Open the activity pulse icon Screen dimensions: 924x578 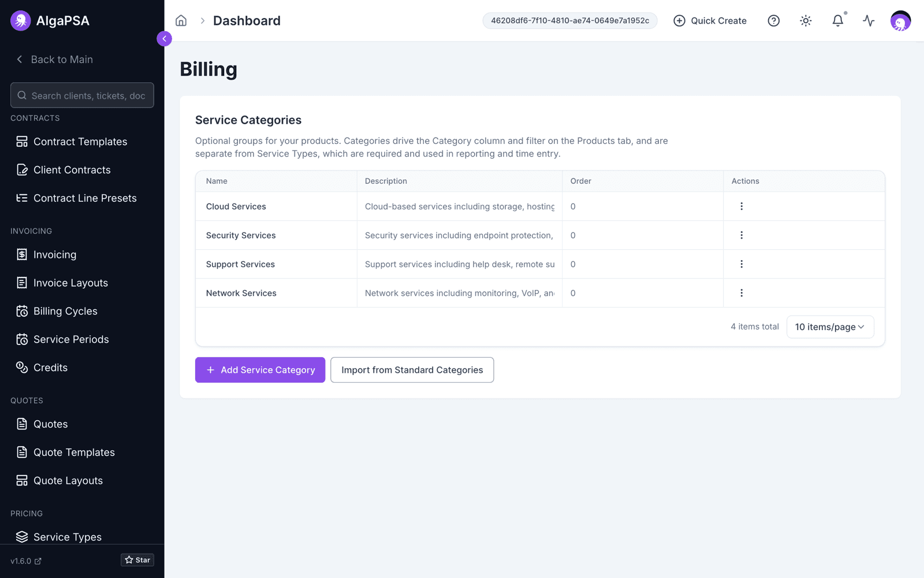(x=869, y=21)
